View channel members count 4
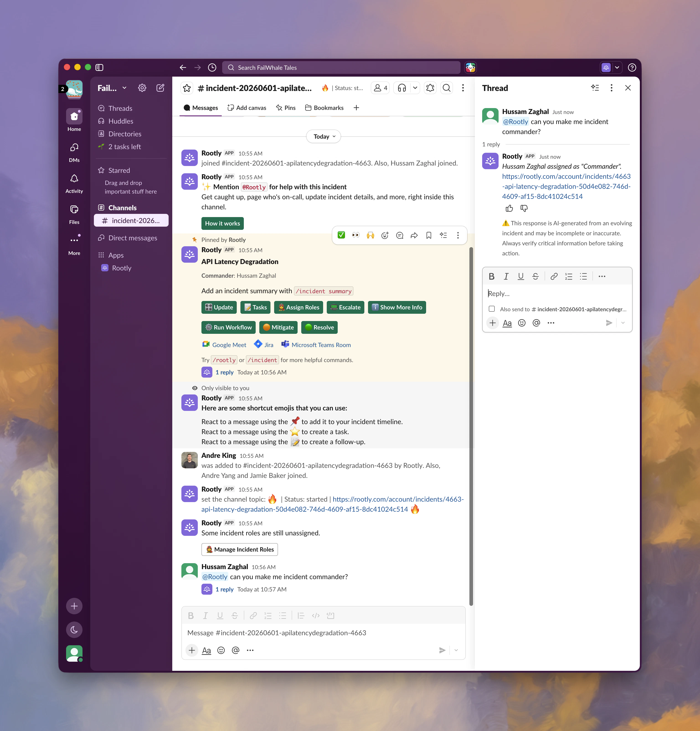700x731 pixels. point(380,88)
